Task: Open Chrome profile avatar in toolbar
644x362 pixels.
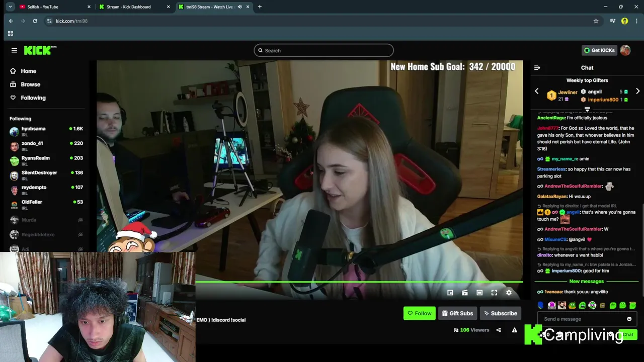Action: pos(624,21)
